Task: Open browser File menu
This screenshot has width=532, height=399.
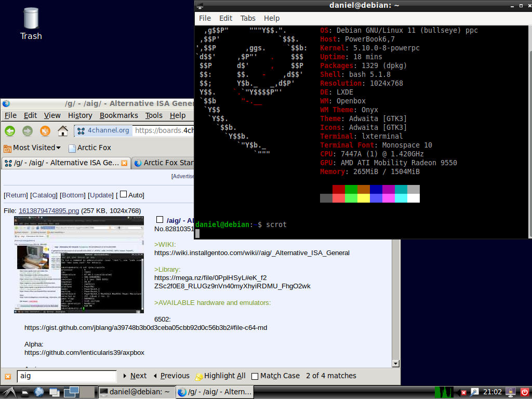Action: tap(10, 116)
